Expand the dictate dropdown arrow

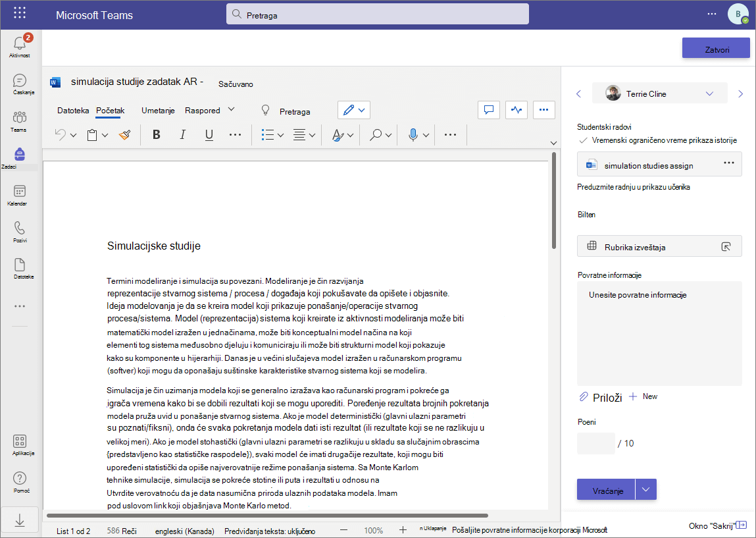426,135
